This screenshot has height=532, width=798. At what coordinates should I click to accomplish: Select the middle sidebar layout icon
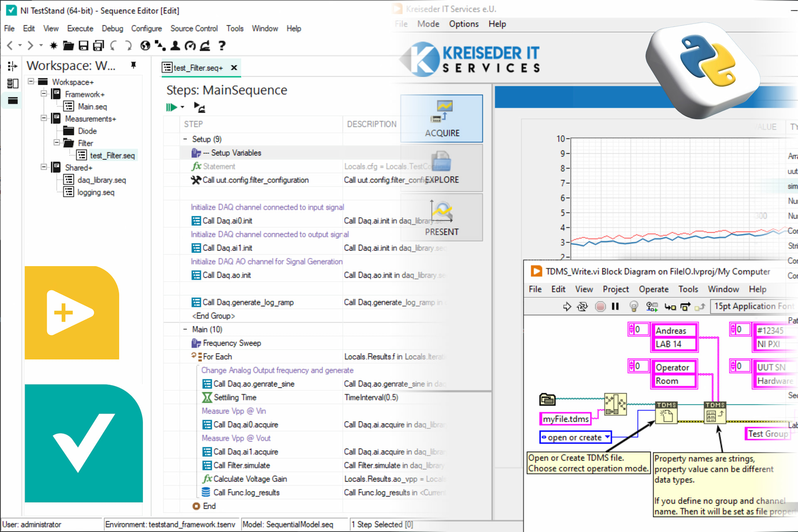coord(12,83)
